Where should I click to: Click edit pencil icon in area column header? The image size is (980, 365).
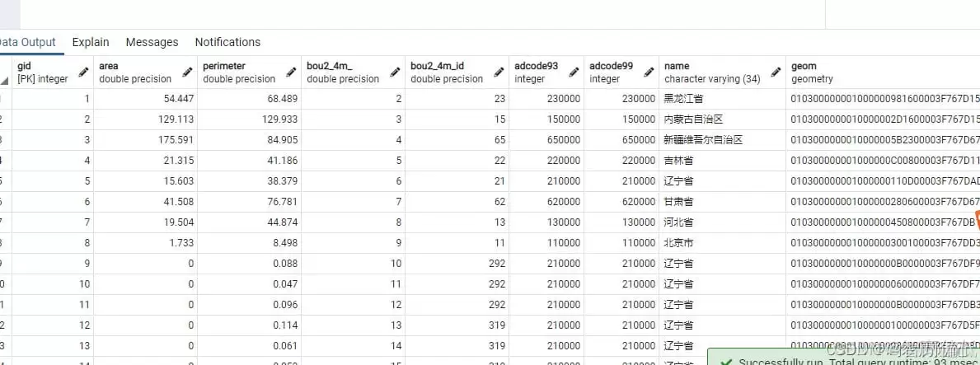click(187, 72)
